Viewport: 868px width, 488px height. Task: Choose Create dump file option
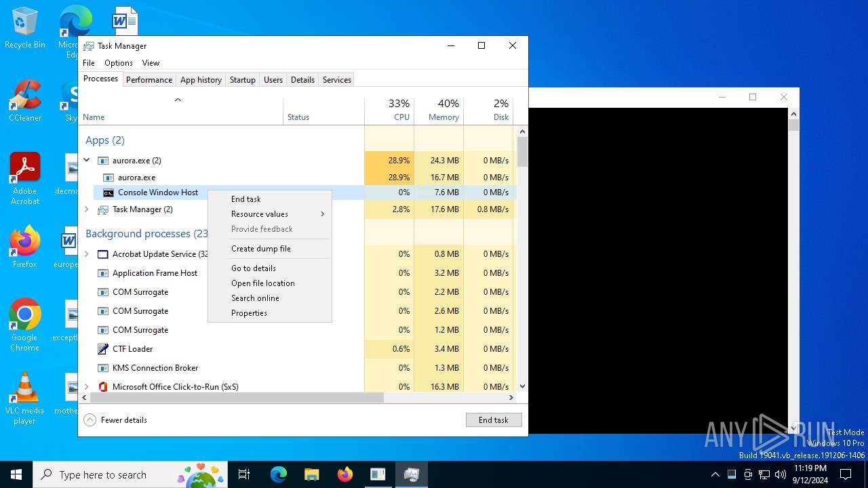(270, 249)
